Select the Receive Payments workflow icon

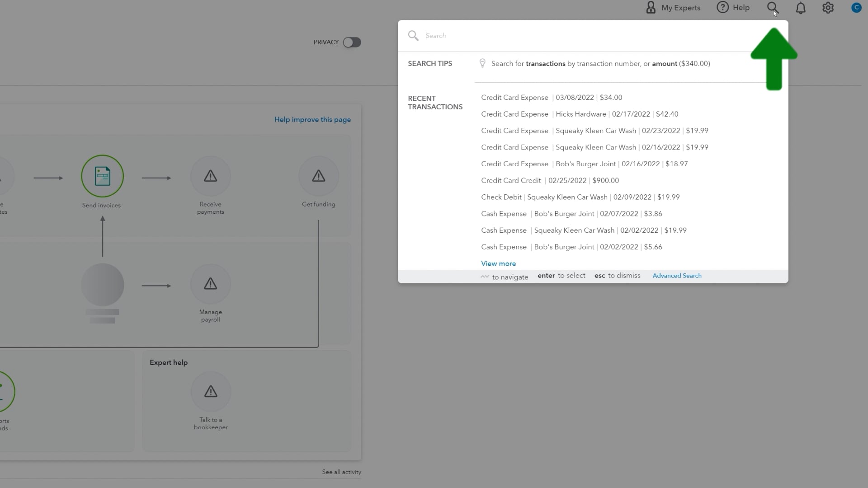(210, 176)
